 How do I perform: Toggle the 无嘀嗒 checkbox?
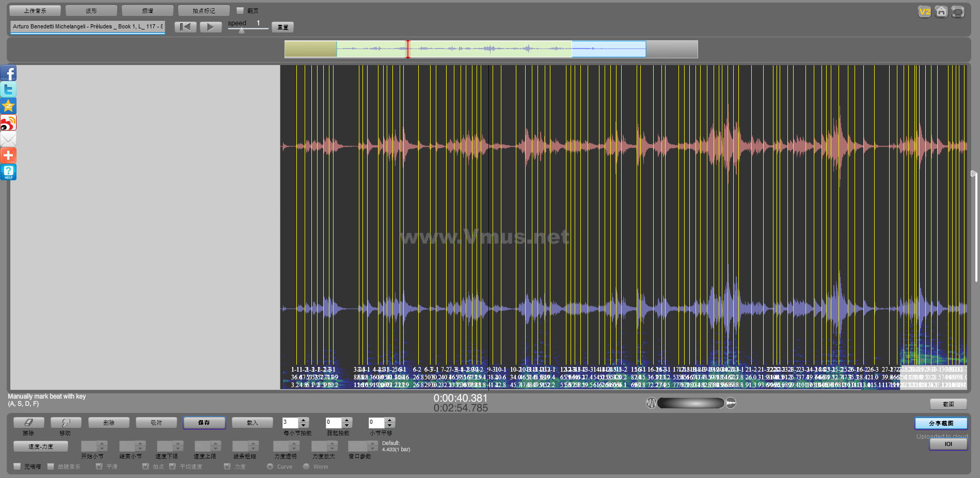tap(17, 467)
